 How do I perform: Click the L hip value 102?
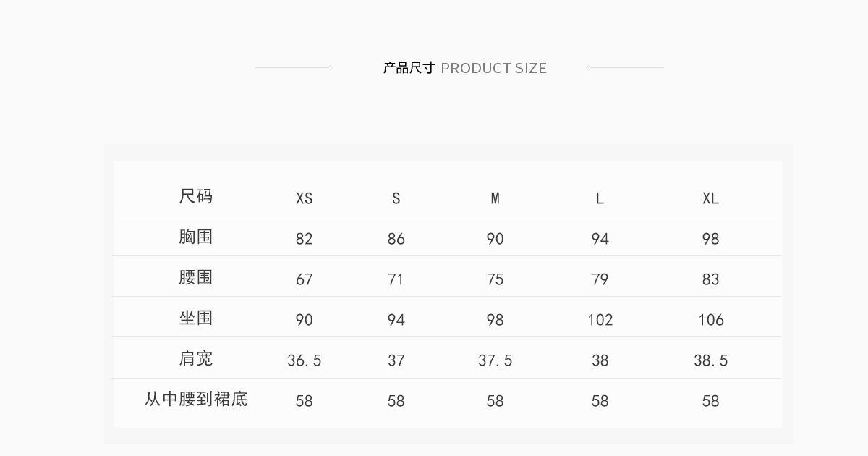tap(600, 320)
